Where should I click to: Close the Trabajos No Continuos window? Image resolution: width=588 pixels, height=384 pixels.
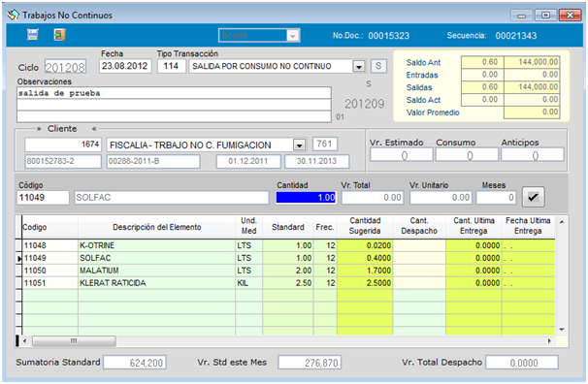pyautogui.click(x=570, y=16)
